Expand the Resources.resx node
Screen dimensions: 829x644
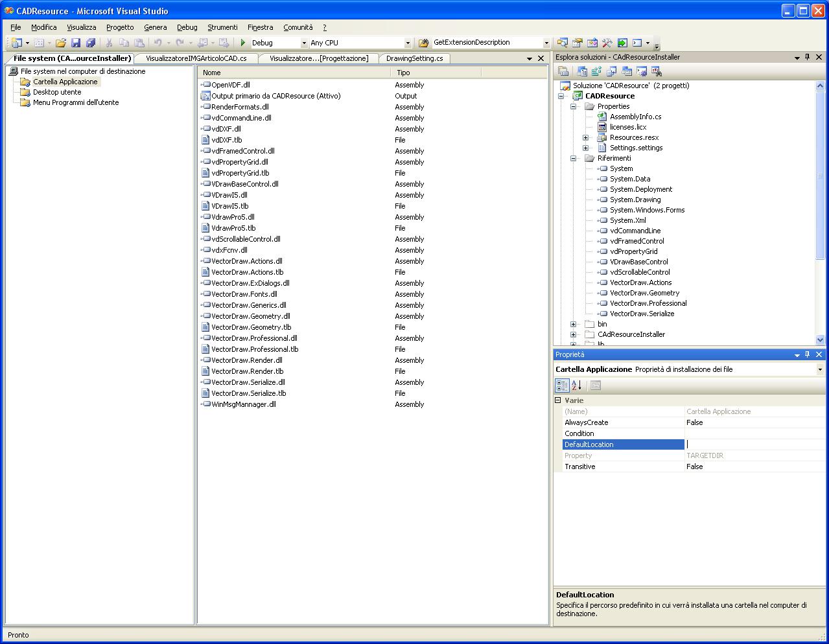pyautogui.click(x=586, y=137)
